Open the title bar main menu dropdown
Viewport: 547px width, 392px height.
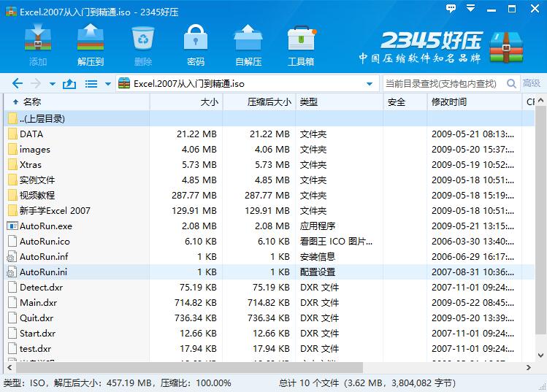470,8
